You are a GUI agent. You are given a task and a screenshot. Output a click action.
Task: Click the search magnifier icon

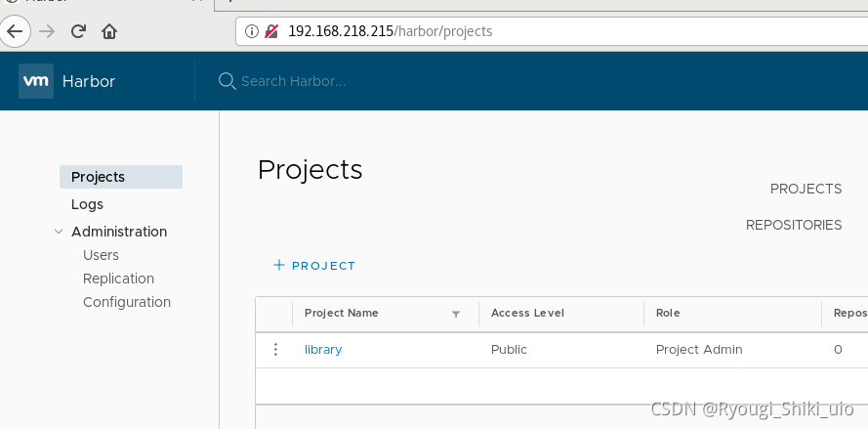[x=227, y=81]
